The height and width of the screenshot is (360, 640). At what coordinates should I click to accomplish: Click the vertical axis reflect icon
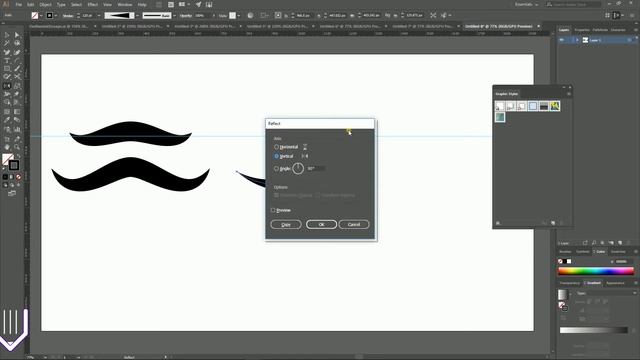(x=305, y=156)
